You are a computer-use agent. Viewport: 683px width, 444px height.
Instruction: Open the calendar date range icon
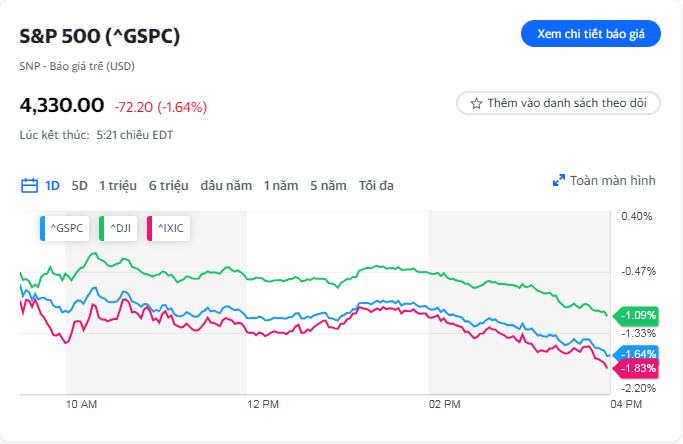[x=29, y=186]
